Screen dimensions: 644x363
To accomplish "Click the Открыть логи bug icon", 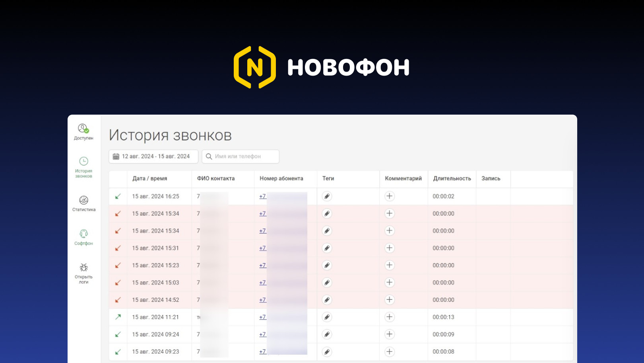I will tap(83, 267).
